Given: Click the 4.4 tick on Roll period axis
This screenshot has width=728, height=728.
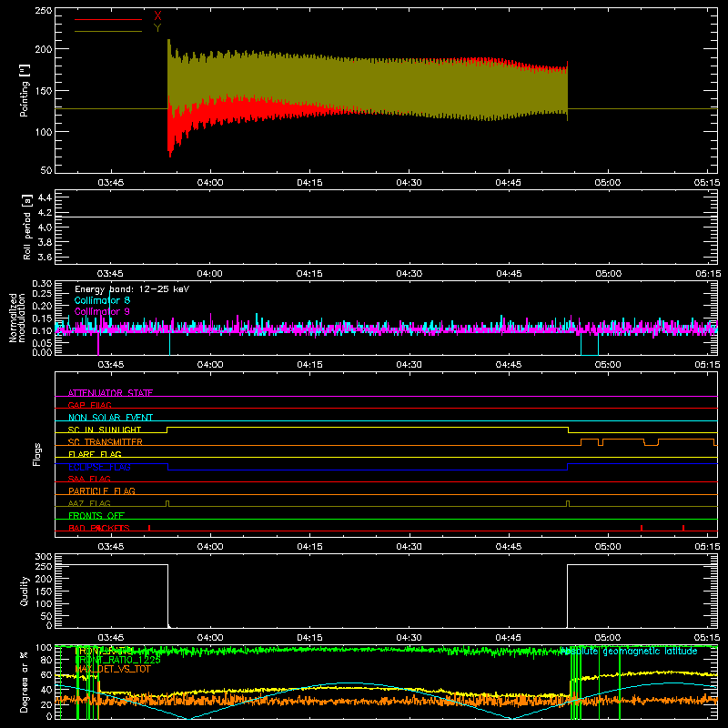Looking at the screenshot, I should [x=45, y=197].
